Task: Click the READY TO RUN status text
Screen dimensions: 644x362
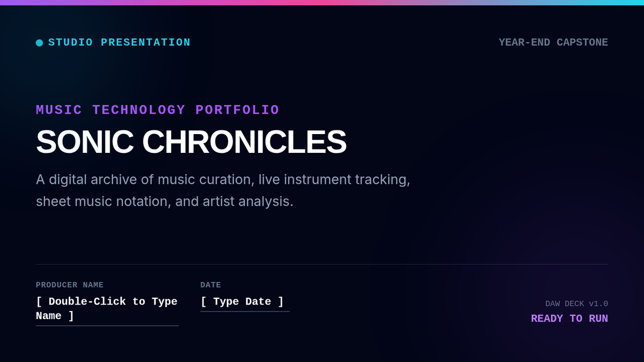Action: pos(569,319)
